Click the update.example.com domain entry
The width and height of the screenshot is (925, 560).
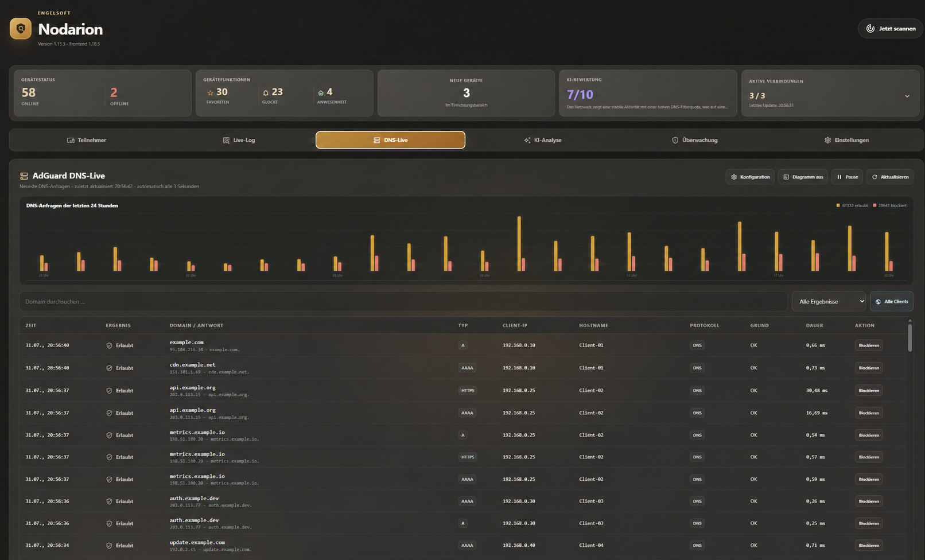coord(197,542)
